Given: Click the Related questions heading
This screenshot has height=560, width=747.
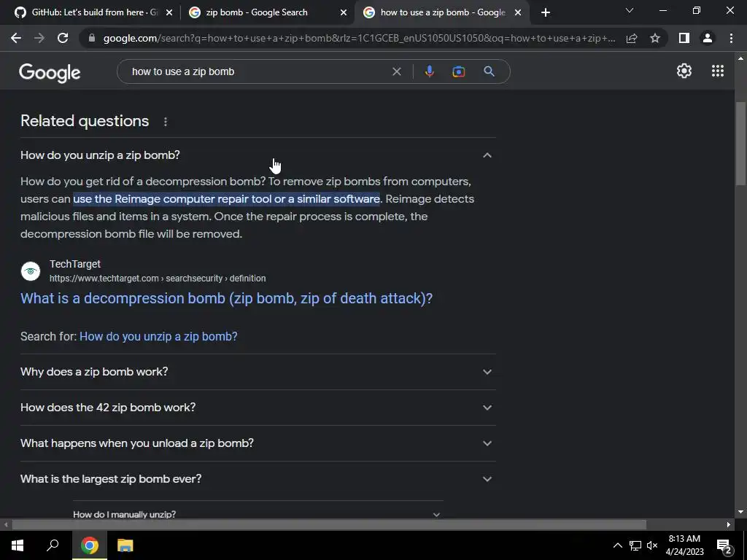Looking at the screenshot, I should click(85, 121).
